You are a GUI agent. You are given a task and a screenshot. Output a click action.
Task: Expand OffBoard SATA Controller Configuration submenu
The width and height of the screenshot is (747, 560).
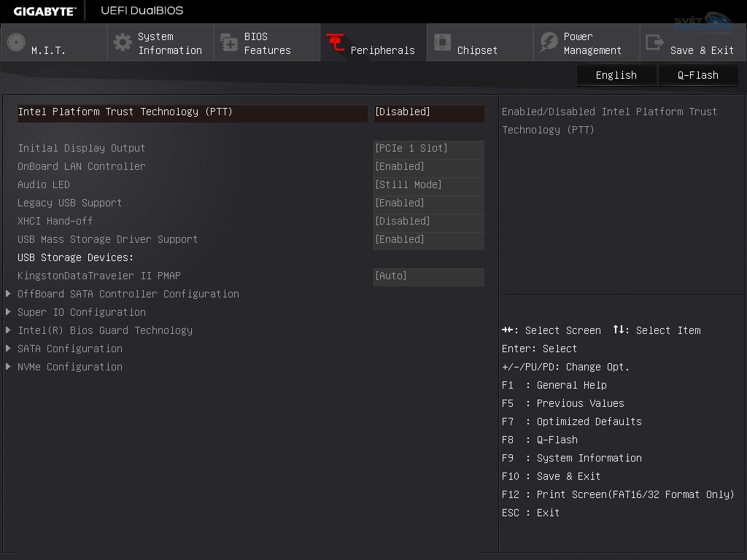pos(128,294)
